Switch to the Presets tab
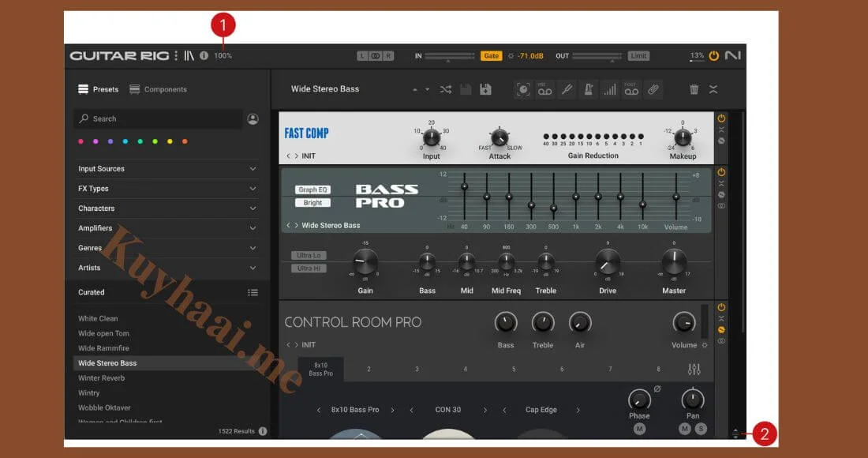Screen dimensions: 868x458 click(99, 89)
